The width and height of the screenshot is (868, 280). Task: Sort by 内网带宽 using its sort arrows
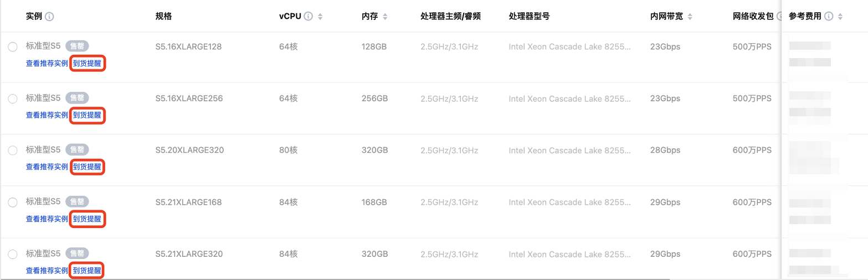[690, 17]
